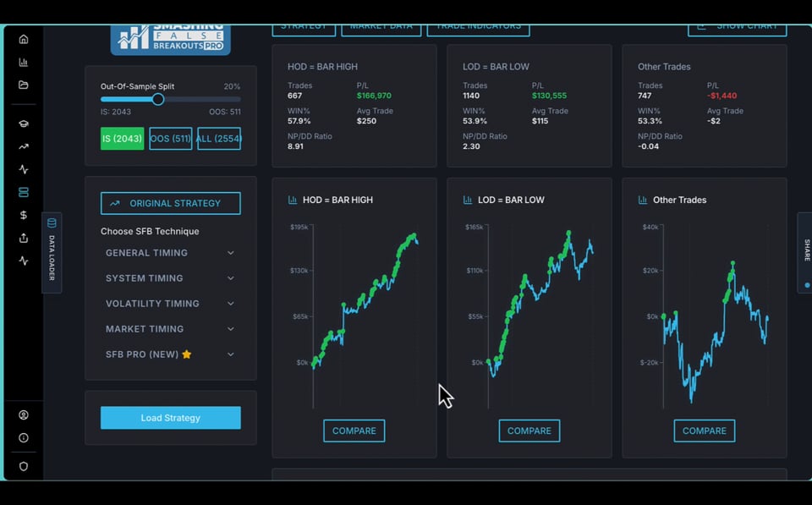Screen dimensions: 812x505
Task: Open the folder icon in sidebar
Action: coord(24,85)
